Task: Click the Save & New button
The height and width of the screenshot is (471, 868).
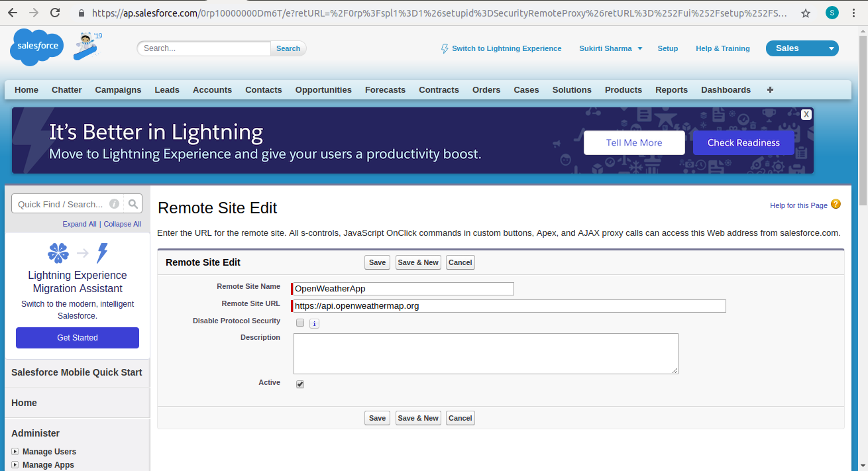Action: 418,262
